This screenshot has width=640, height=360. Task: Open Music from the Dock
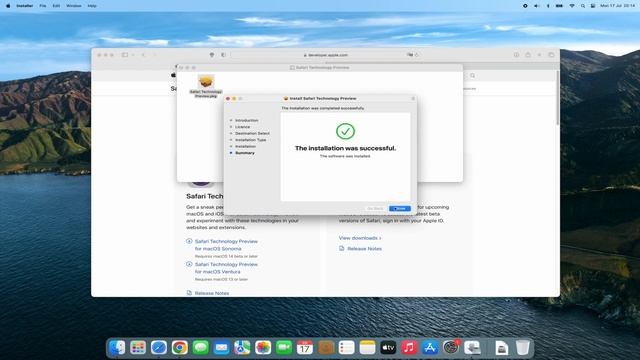click(409, 347)
